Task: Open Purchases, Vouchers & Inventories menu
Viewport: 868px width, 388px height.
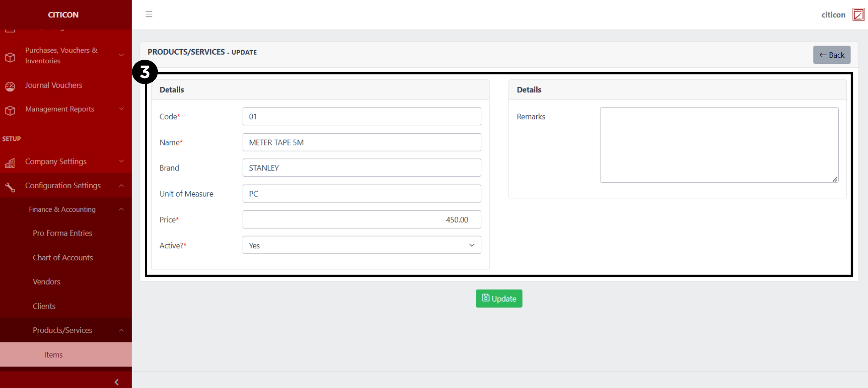Action: [x=61, y=56]
